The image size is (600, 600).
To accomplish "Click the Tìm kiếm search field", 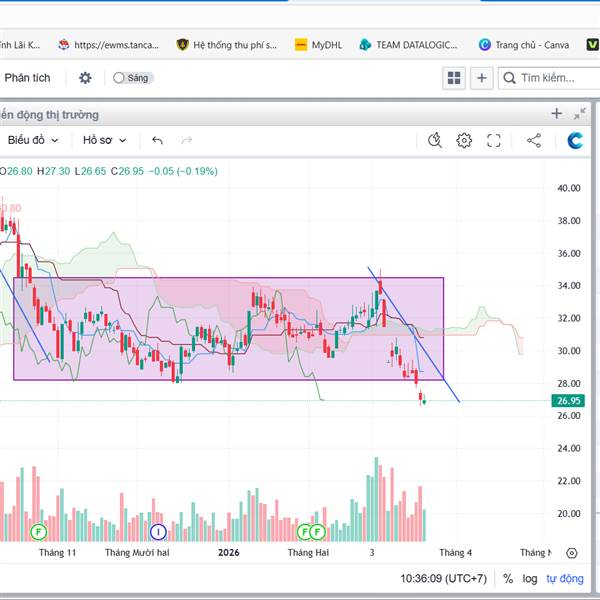I will 553,77.
